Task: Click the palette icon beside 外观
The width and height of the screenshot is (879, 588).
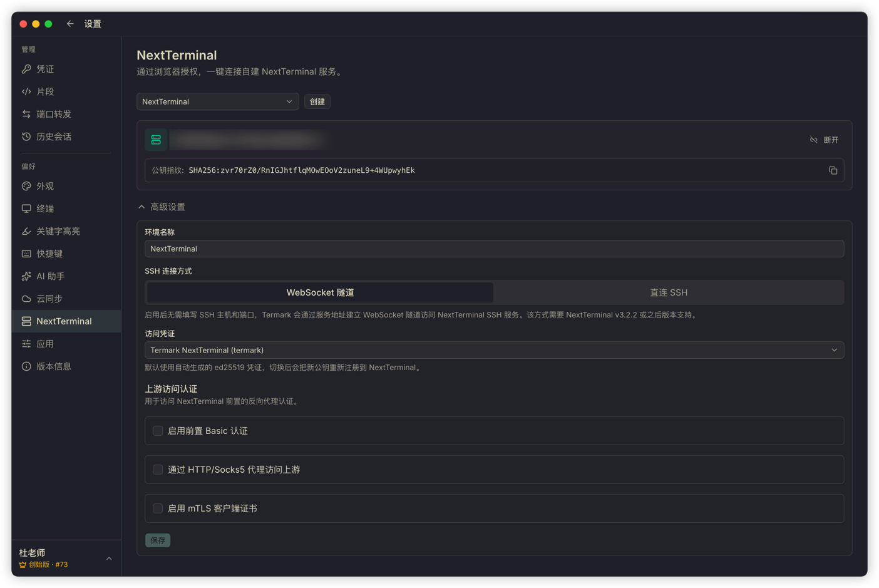Action: pos(26,186)
